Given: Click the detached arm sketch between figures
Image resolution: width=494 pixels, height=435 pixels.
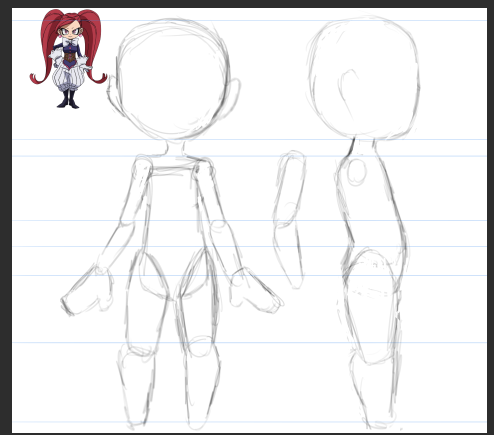Looking at the screenshot, I should click(x=289, y=220).
